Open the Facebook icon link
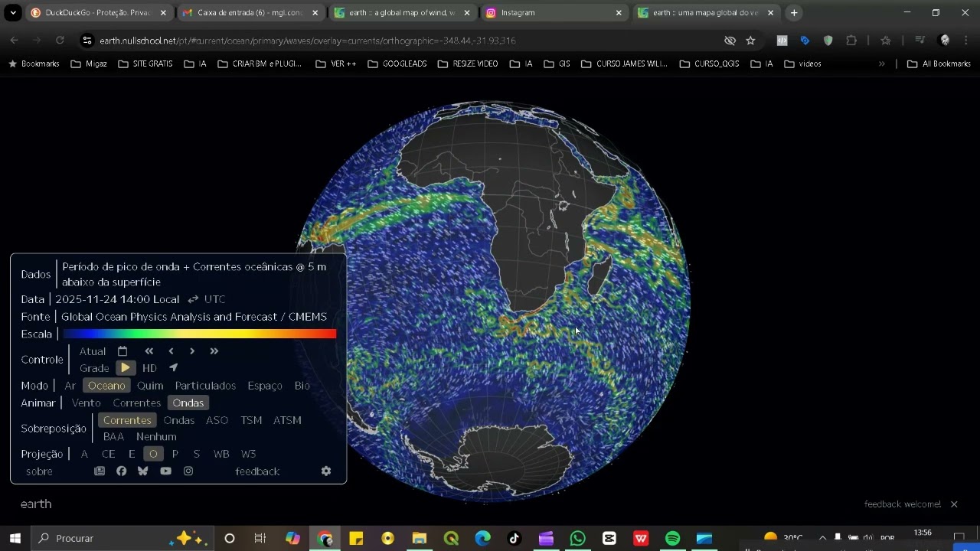980x551 pixels. point(121,471)
